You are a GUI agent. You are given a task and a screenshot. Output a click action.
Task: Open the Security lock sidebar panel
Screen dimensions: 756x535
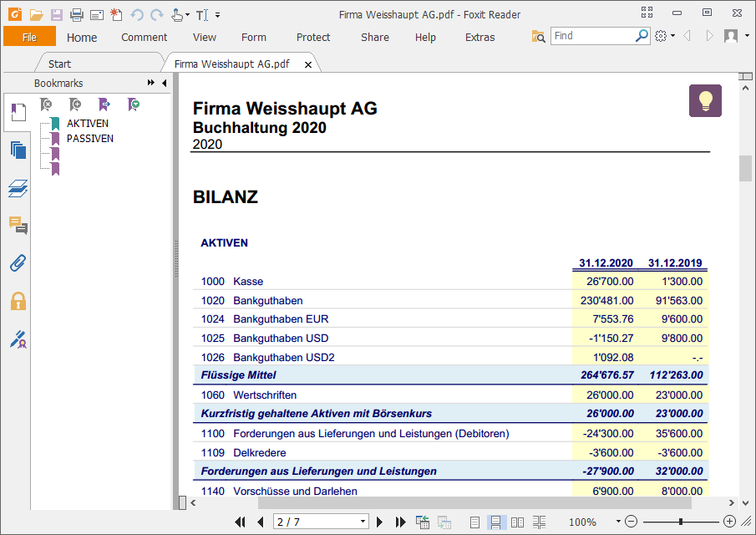(x=18, y=301)
